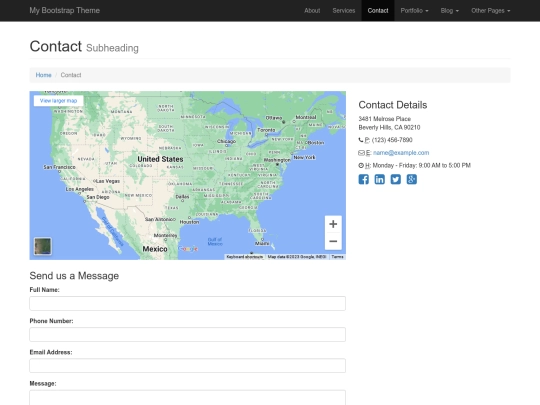Viewport: 540px width, 405px height.
Task: Click the Toronto label on the map
Action: pos(266,130)
